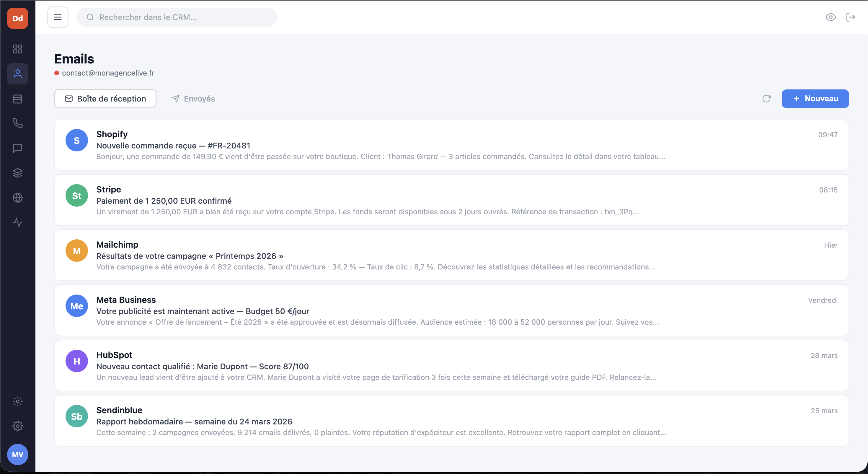Click Sendinblue preview about 9 214 emails
The width and height of the screenshot is (868, 474).
click(x=381, y=433)
